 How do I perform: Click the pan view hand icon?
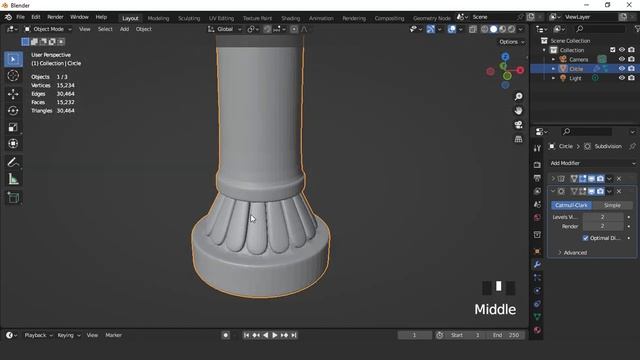(518, 111)
